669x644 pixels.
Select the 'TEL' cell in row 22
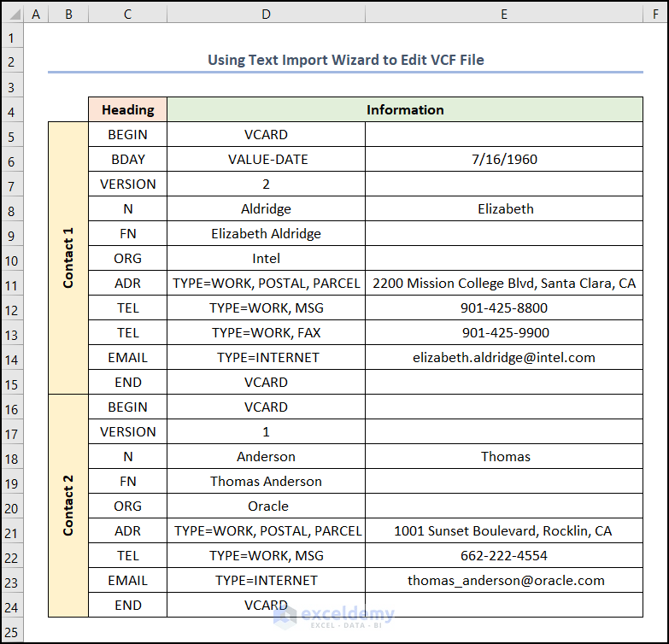click(x=127, y=556)
